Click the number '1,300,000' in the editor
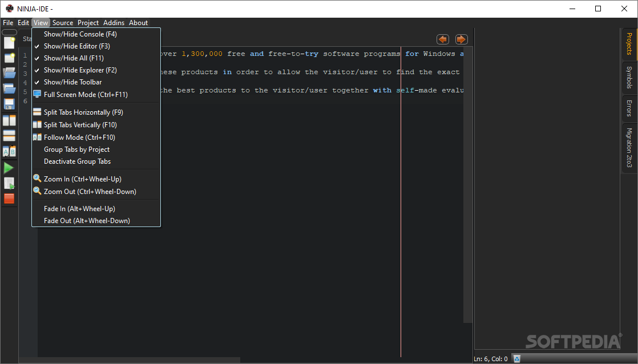638x364 pixels. tap(202, 54)
